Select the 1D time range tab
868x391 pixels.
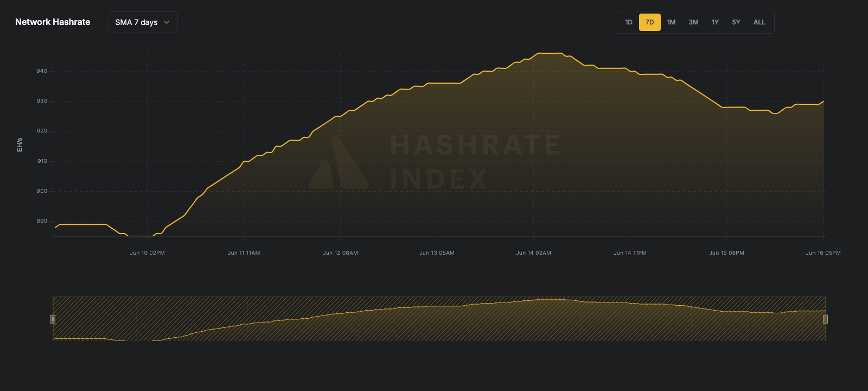629,22
